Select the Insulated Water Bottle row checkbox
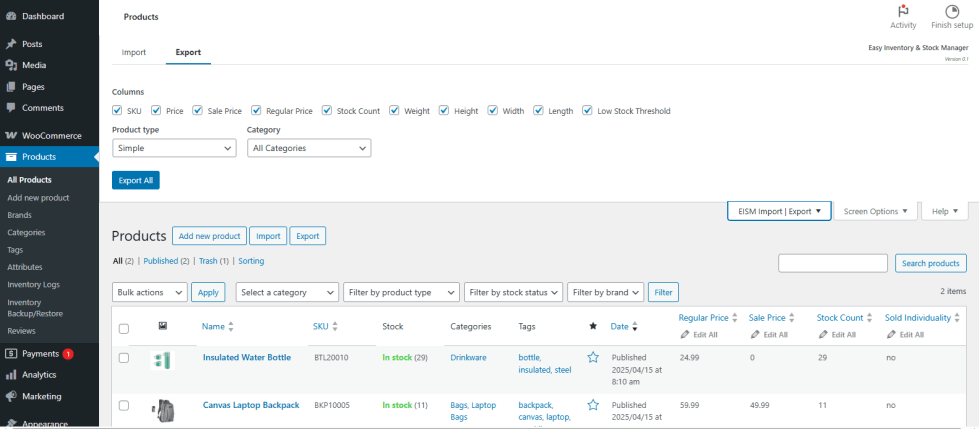This screenshot has height=429, width=979. pyautogui.click(x=124, y=357)
